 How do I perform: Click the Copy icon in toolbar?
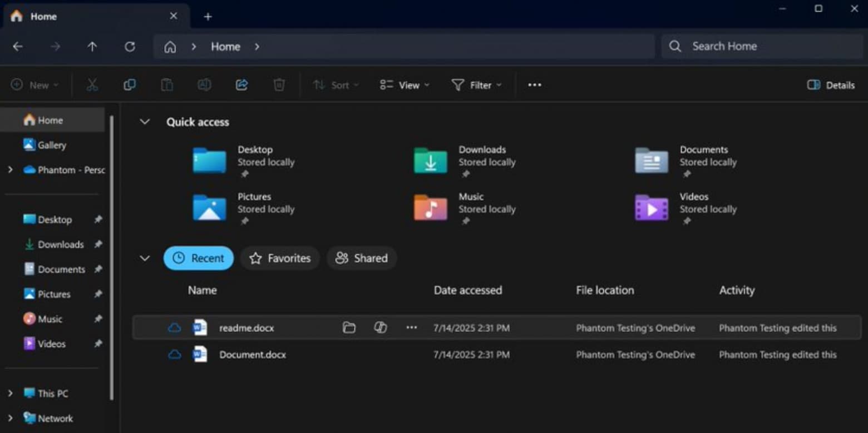click(x=130, y=85)
